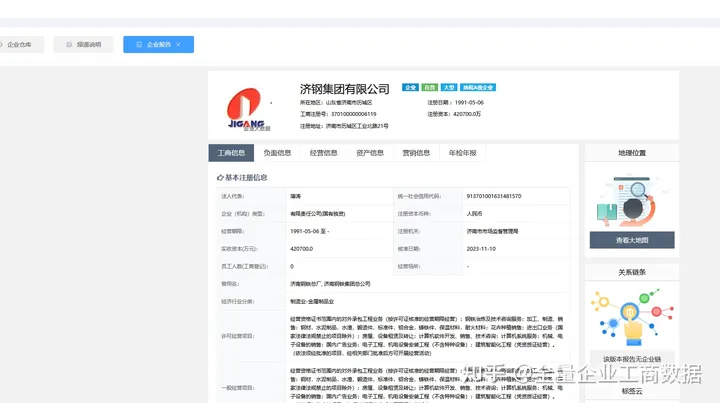The image size is (720, 403).
Task: Switch to the 资产信息 tab
Action: click(370, 153)
